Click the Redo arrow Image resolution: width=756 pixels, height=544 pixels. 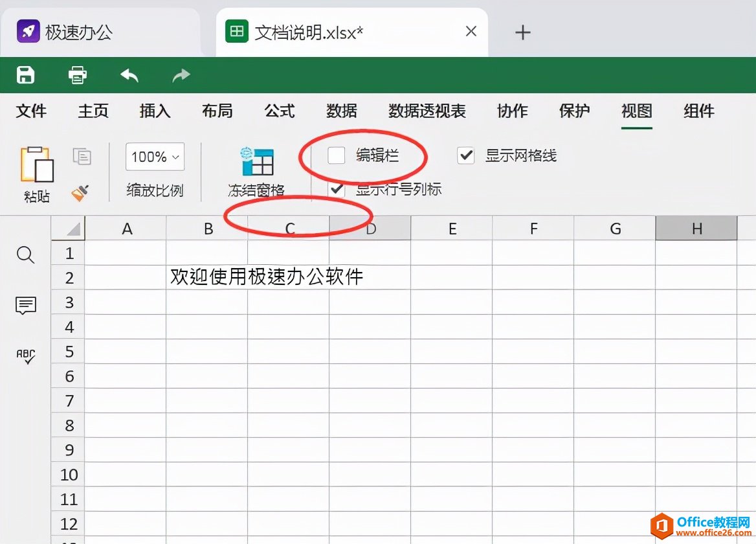pos(181,75)
